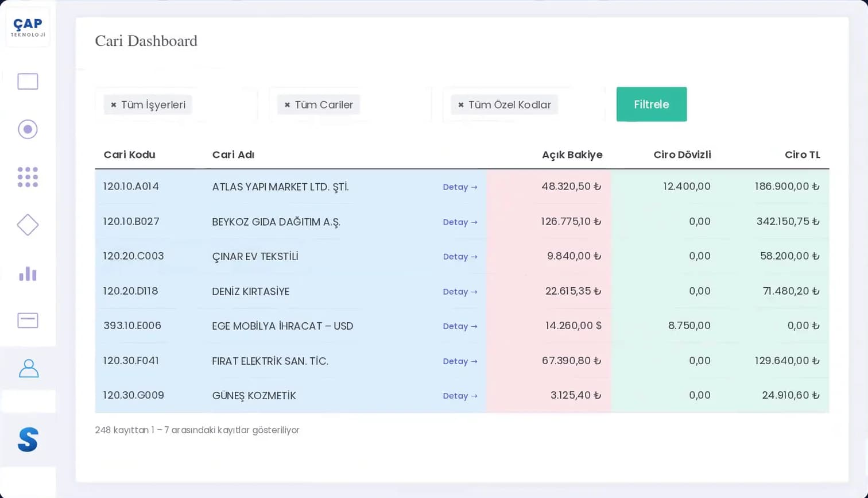Click Ciro TL value 129.640,00 ₺
868x498 pixels.
pos(787,361)
